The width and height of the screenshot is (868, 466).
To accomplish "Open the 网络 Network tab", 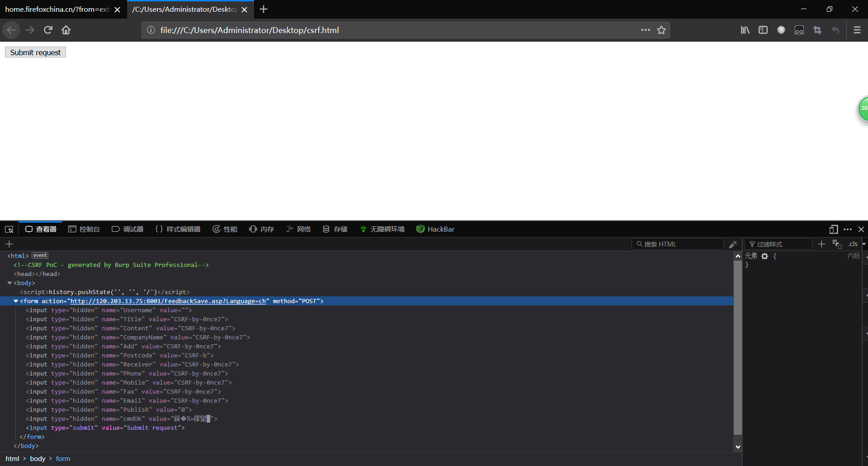I will coord(298,229).
